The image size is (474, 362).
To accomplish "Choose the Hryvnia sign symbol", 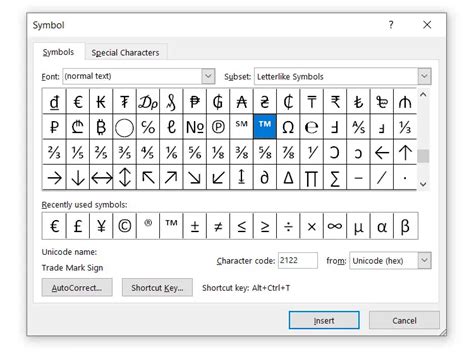I will coord(265,101).
